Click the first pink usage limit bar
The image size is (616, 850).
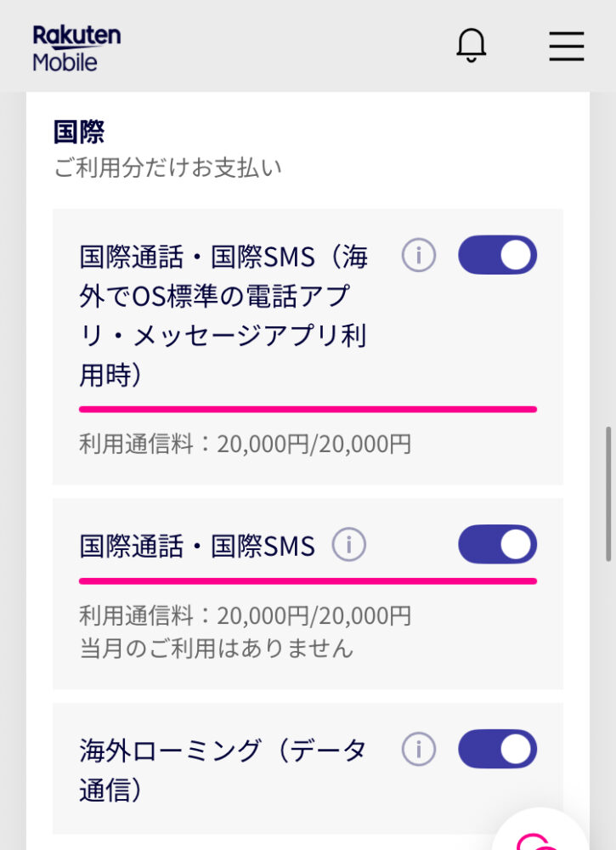[308, 410]
